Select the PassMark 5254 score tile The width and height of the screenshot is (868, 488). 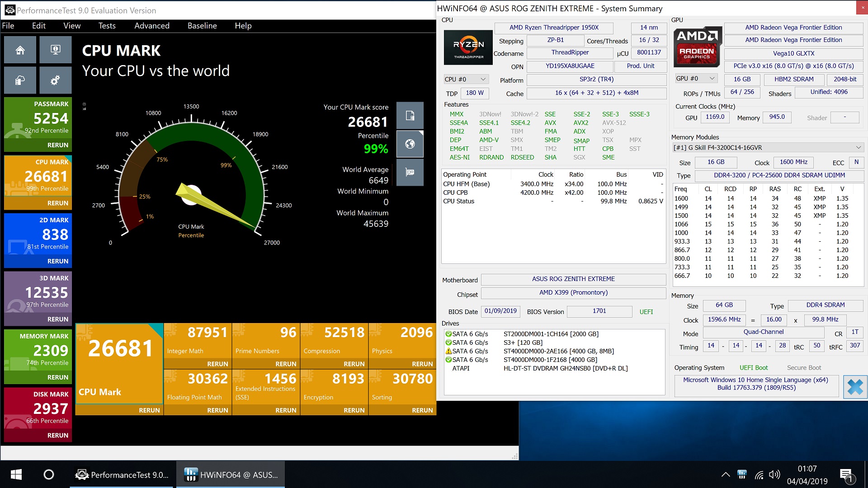(x=38, y=118)
